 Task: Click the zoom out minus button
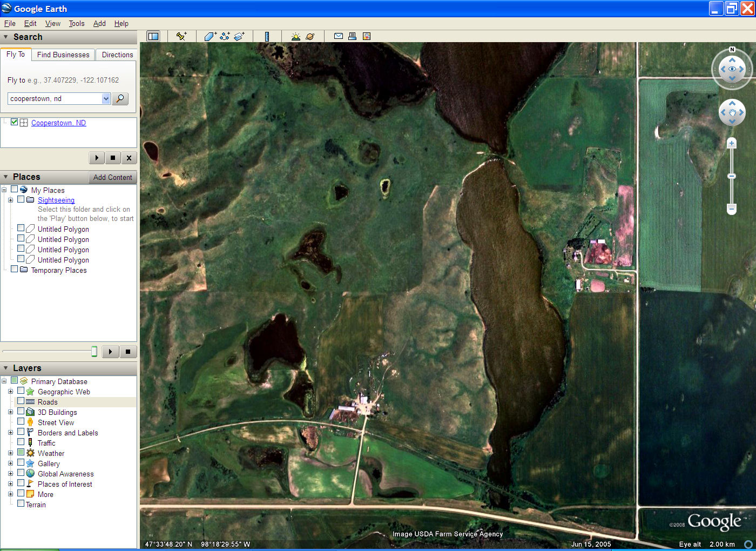(x=732, y=209)
